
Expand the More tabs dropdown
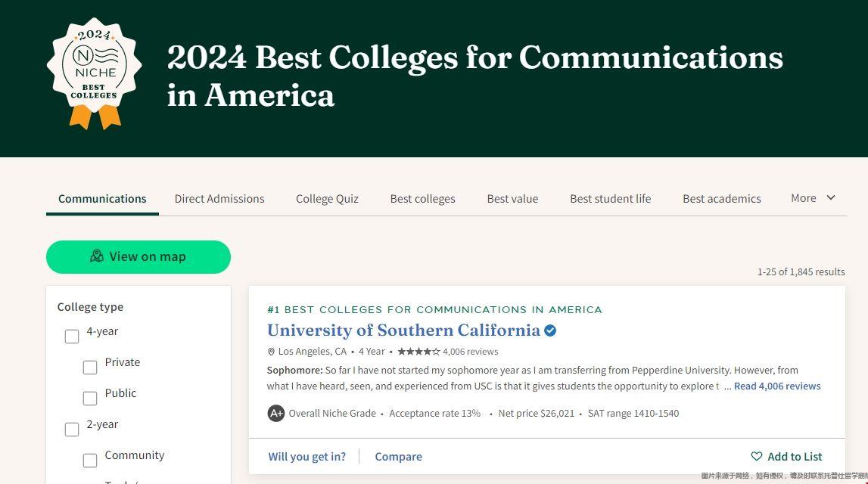pyautogui.click(x=813, y=198)
